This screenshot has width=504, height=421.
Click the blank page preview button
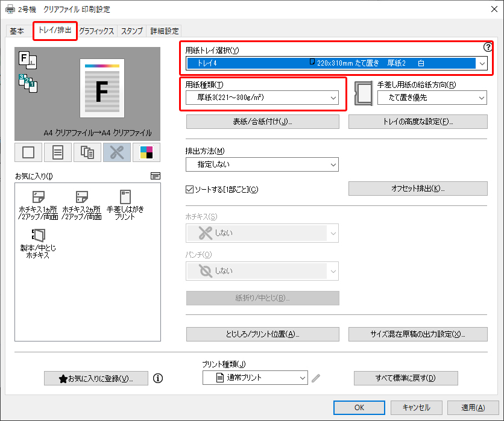[28, 152]
